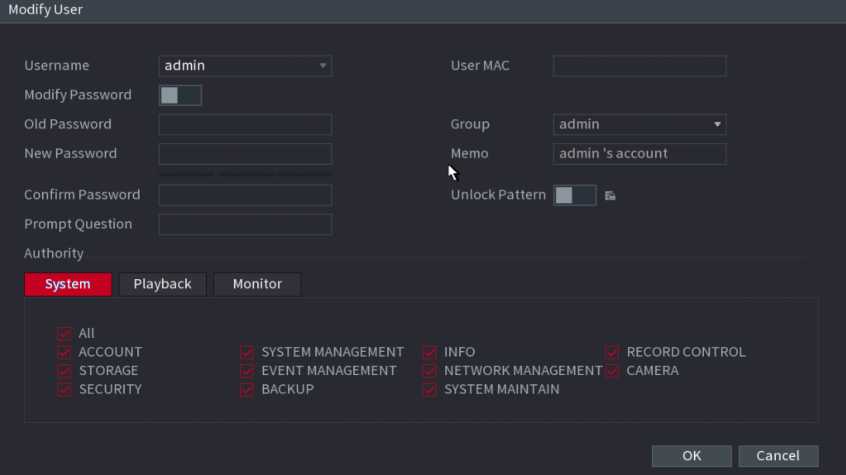Open the Username dropdown
The width and height of the screenshot is (846, 475).
245,66
